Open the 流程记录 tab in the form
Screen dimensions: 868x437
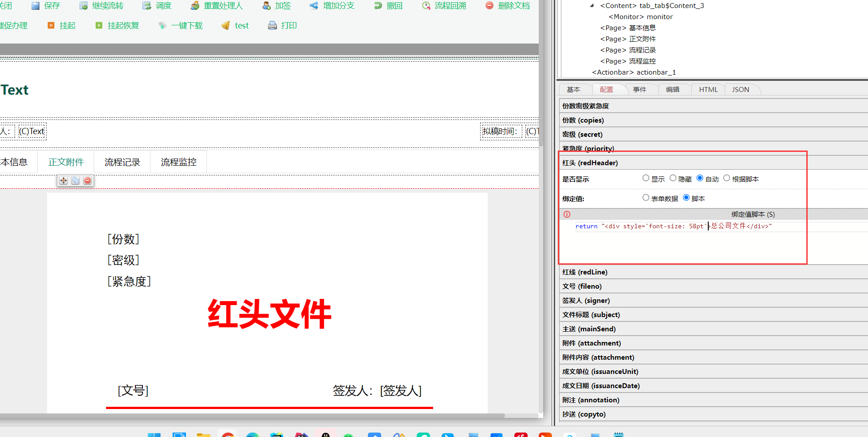coord(122,162)
